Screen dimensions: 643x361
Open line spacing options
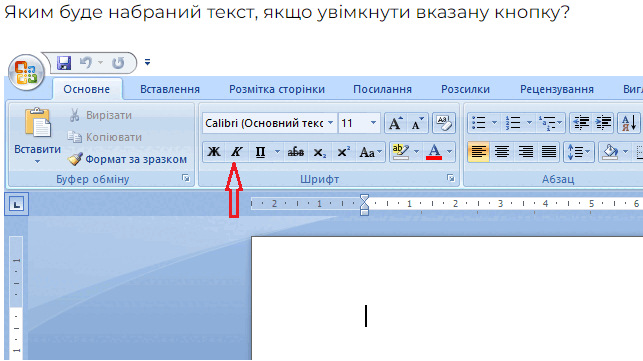579,152
